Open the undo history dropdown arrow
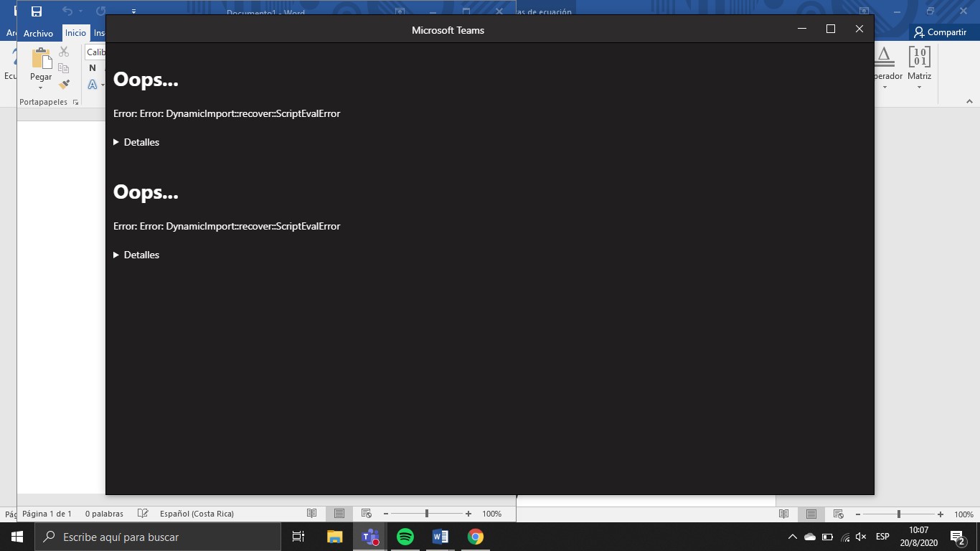The height and width of the screenshot is (551, 980). pos(80,11)
